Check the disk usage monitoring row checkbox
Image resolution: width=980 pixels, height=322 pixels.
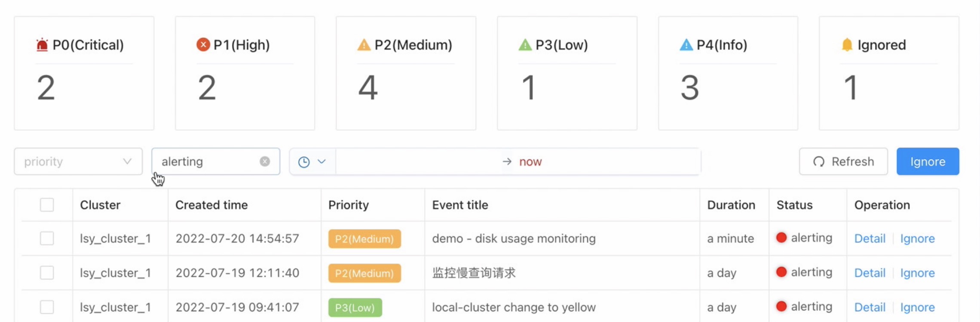47,238
